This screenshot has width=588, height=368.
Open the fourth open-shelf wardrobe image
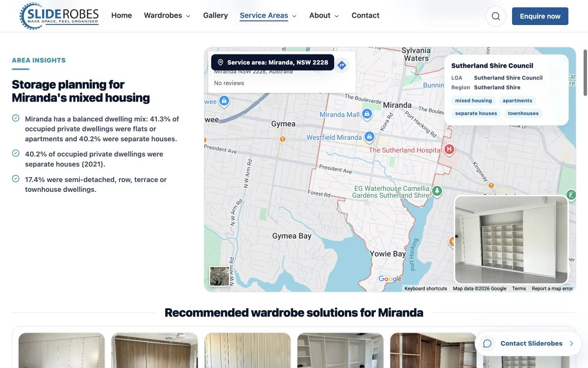(x=340, y=350)
